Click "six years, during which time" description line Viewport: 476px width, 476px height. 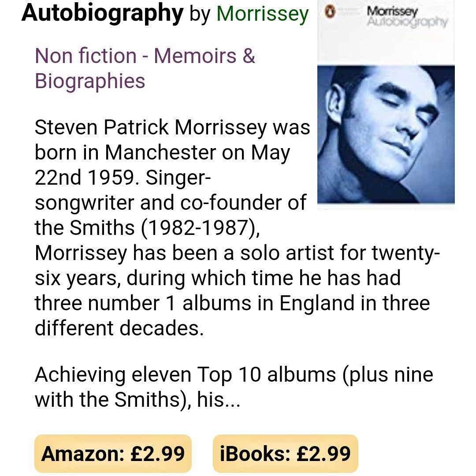click(x=217, y=278)
